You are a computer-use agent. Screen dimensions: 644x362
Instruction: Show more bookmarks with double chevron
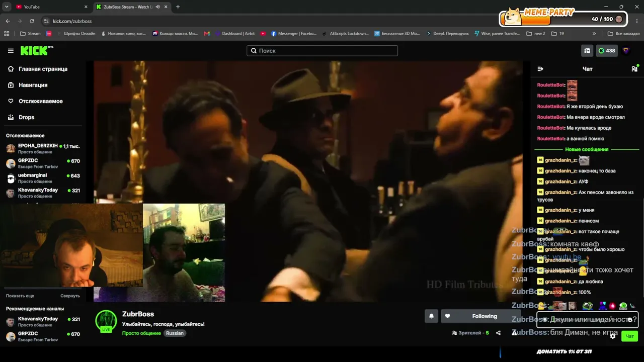(594, 34)
